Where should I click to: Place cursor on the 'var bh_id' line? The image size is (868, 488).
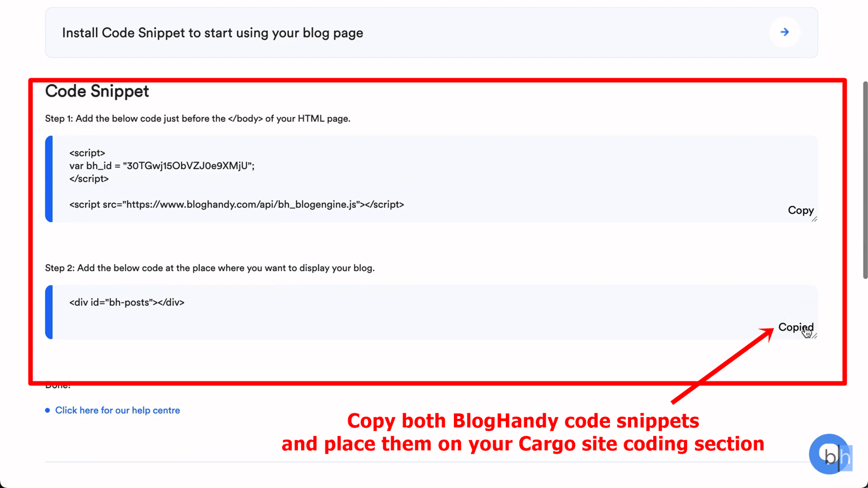tap(162, 166)
